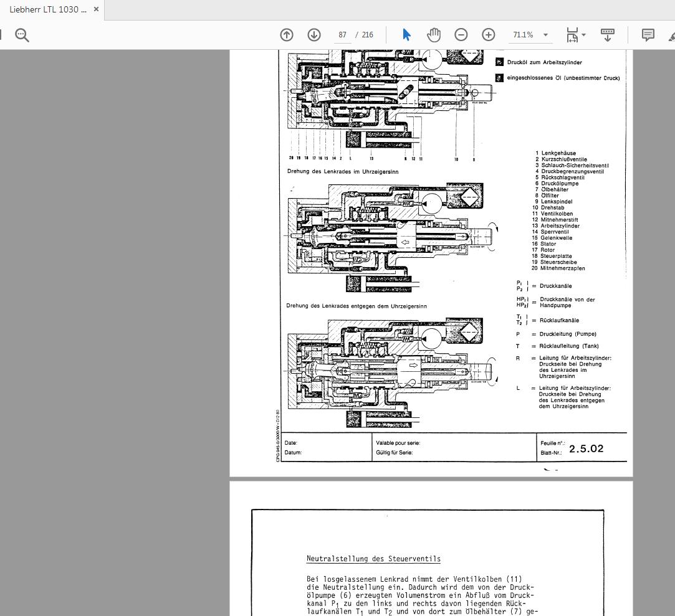Click legend entry 11 Ventilkolben
This screenshot has height=616, width=675.
point(553,214)
